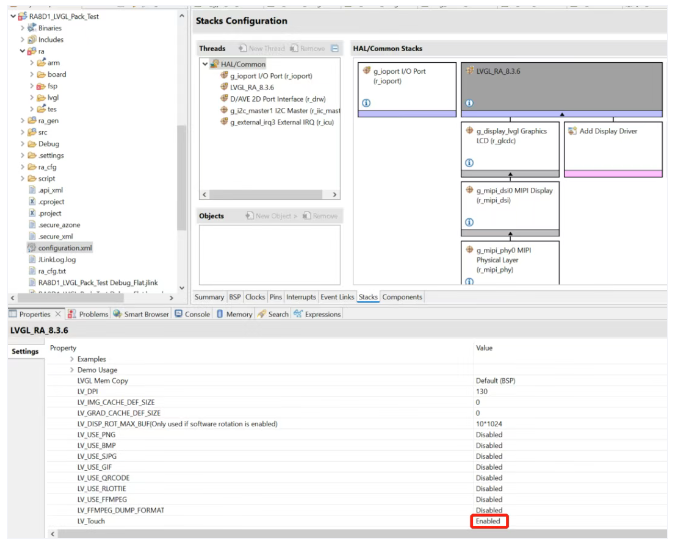Screen dimensions: 674x544
Task: Select Add Display Driver block
Action: tap(613, 150)
